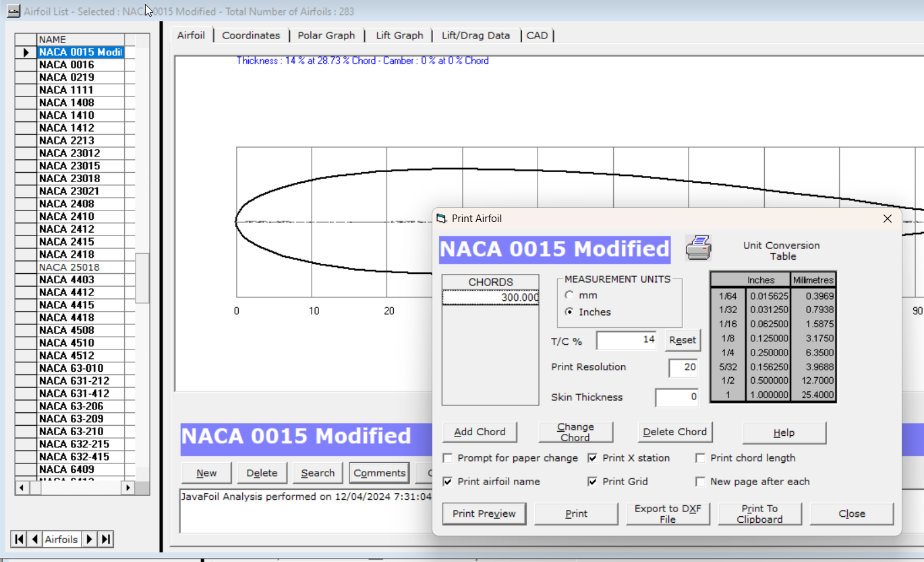924x562 pixels.
Task: Click the printer icon in Print Airfoil dialog
Action: click(699, 248)
